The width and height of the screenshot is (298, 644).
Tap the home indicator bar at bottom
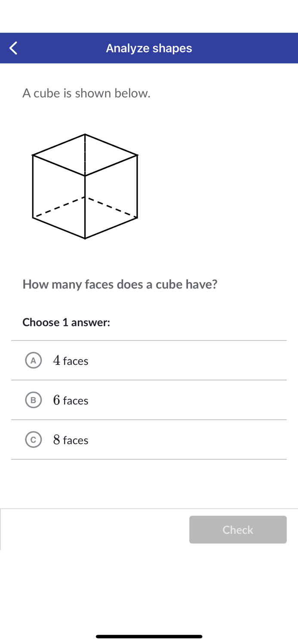[149, 636]
